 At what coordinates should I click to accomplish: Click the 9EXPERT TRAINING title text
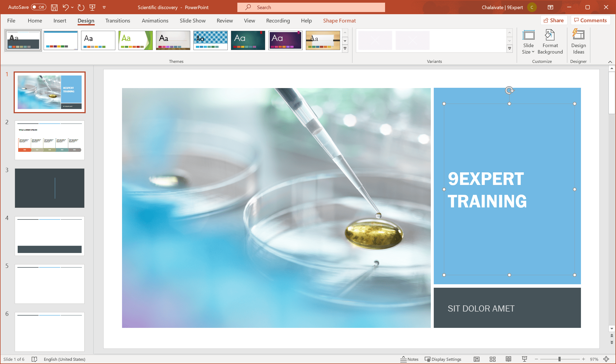point(487,190)
